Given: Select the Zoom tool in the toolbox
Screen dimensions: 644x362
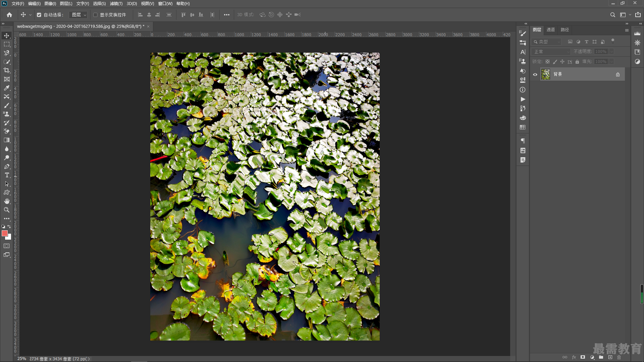Looking at the screenshot, I should point(7,210).
